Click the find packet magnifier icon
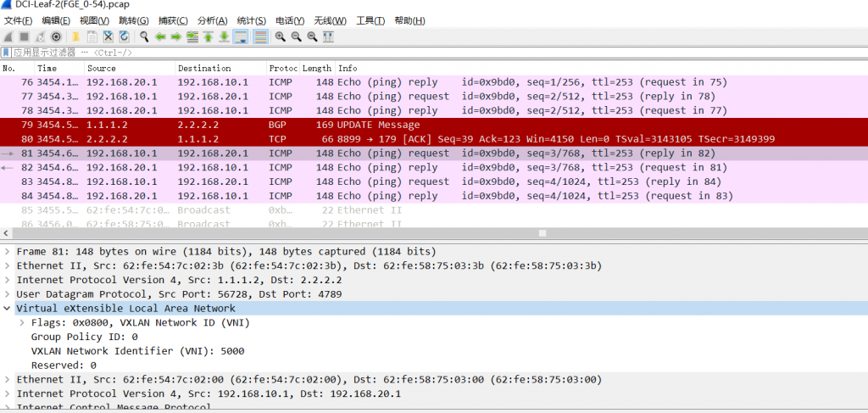The height and width of the screenshot is (413, 868). click(x=144, y=36)
